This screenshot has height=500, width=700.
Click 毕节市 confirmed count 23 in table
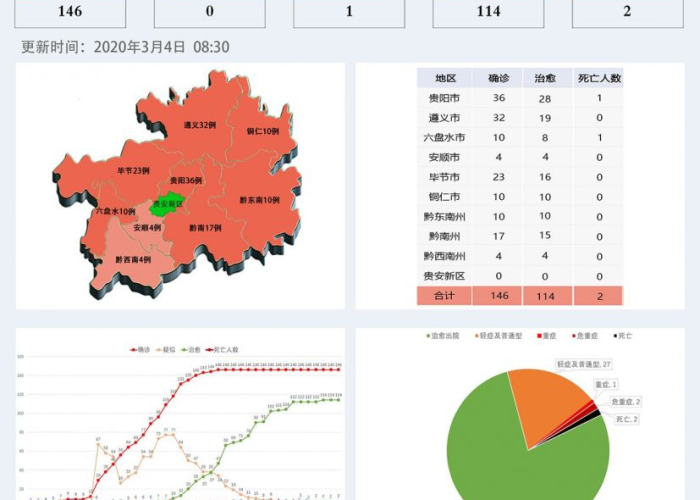tap(499, 177)
